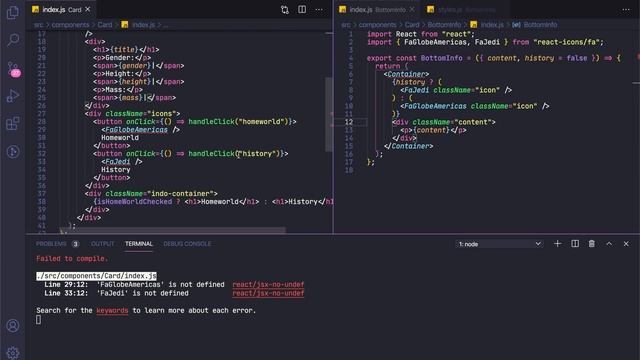The image size is (640, 360).
Task: Open the '1: node' terminal selector dropdown
Action: [499, 244]
